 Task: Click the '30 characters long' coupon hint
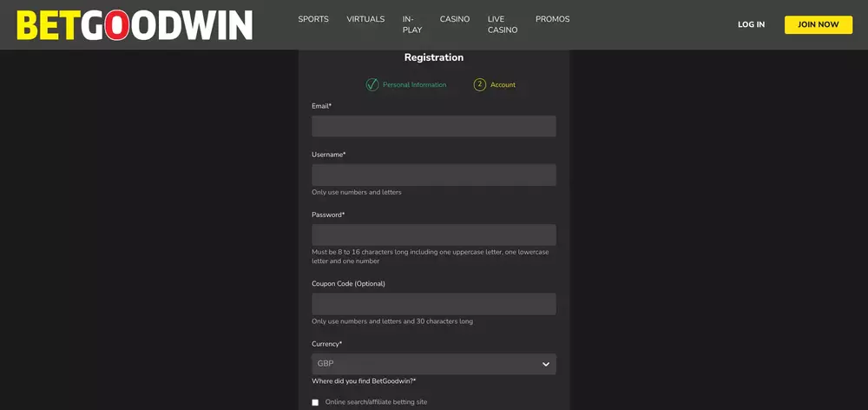[392, 321]
